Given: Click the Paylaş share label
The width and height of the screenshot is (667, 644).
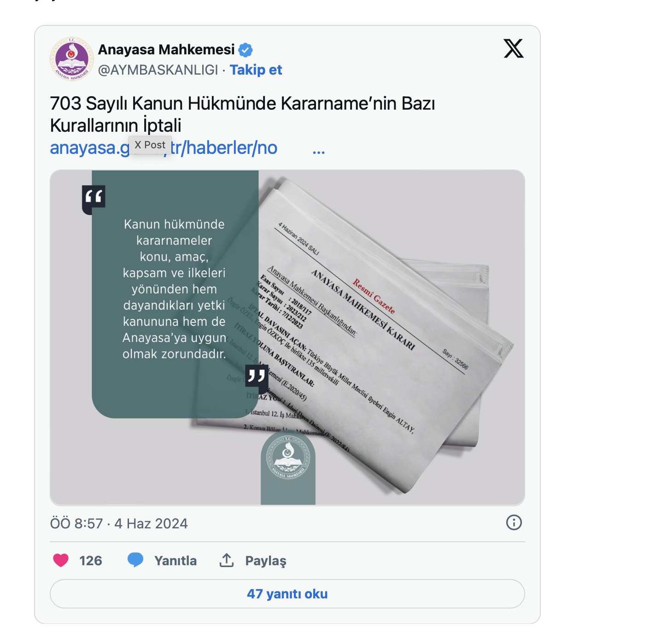Looking at the screenshot, I should click(x=266, y=561).
